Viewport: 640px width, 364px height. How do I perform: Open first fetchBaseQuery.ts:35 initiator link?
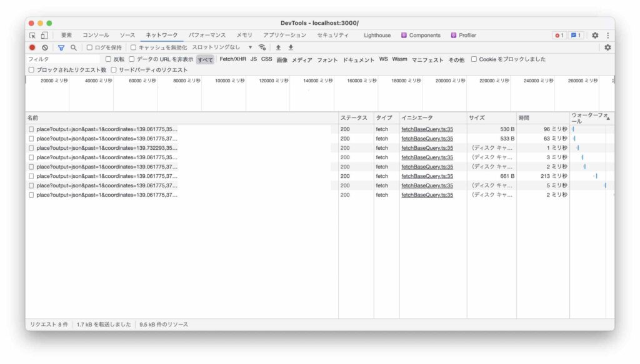point(427,129)
